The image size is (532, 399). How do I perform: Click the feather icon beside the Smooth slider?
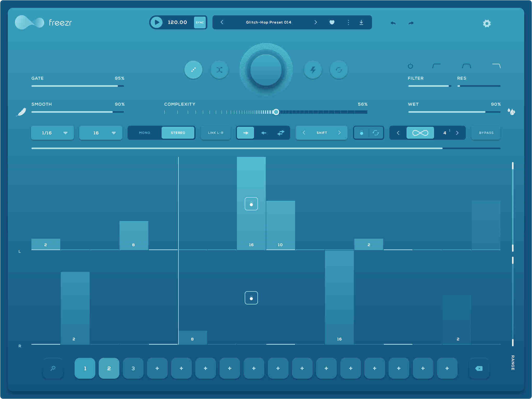tap(21, 112)
